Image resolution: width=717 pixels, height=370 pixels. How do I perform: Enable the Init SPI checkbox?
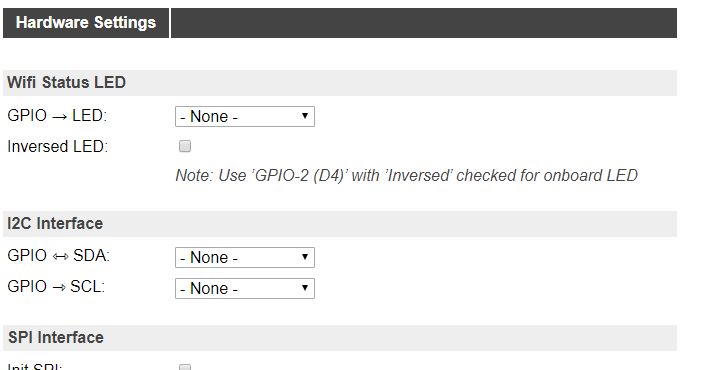tap(185, 367)
